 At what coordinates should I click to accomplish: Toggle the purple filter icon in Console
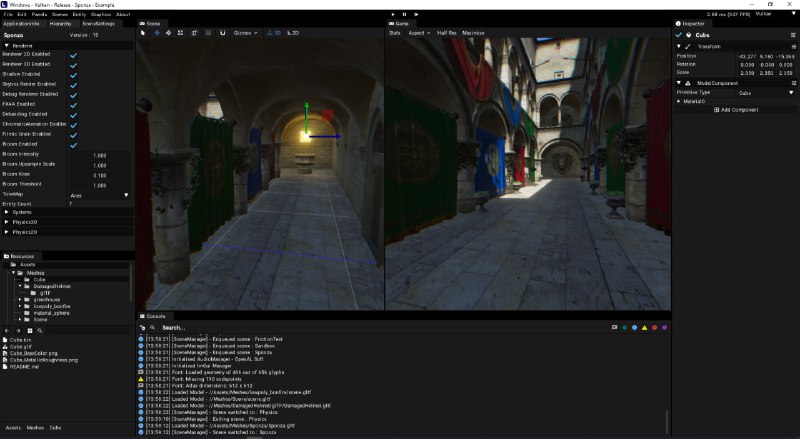(x=664, y=328)
